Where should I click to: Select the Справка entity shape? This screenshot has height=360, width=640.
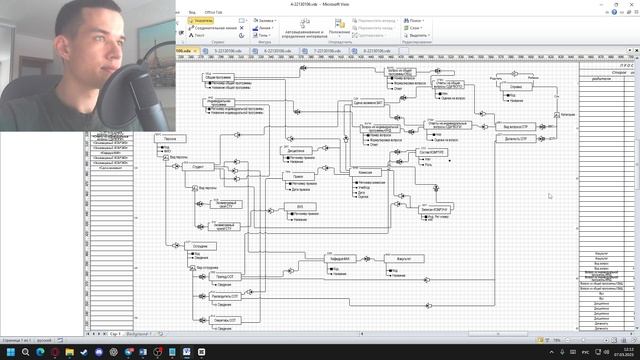(516, 87)
